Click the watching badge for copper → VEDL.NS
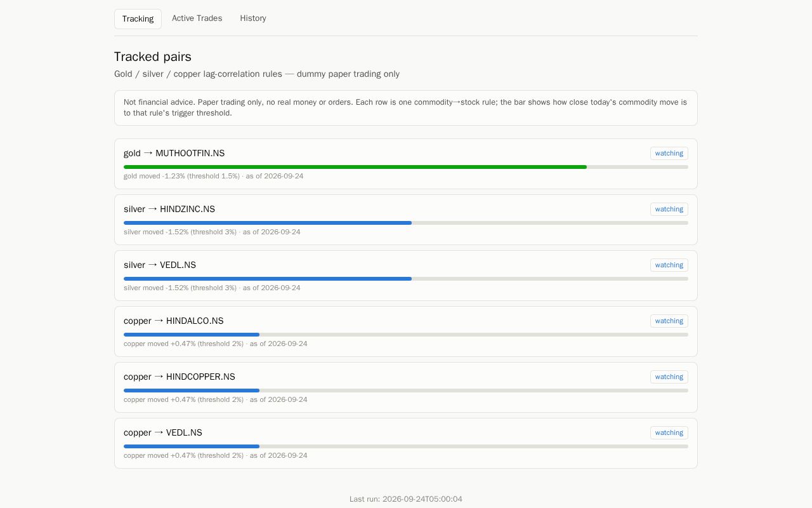 (669, 432)
